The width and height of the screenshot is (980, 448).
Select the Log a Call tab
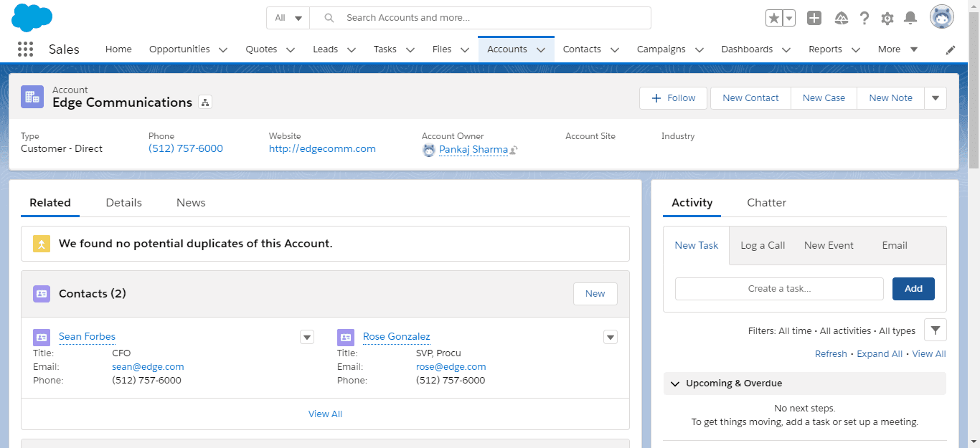[763, 245]
